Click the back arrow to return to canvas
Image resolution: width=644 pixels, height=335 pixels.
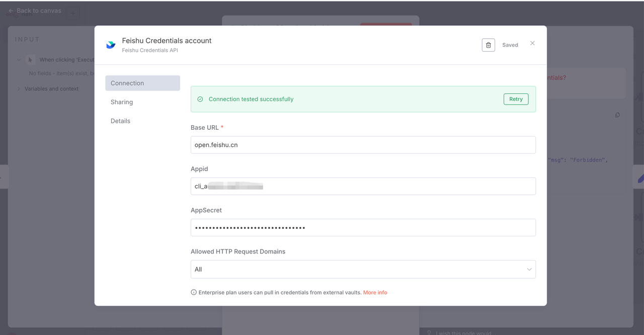11,11
